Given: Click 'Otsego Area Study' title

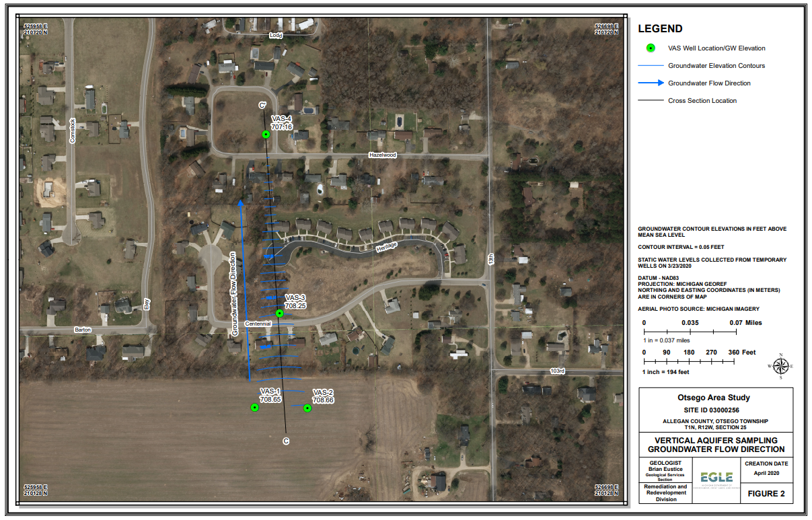Looking at the screenshot, I should tap(715, 398).
